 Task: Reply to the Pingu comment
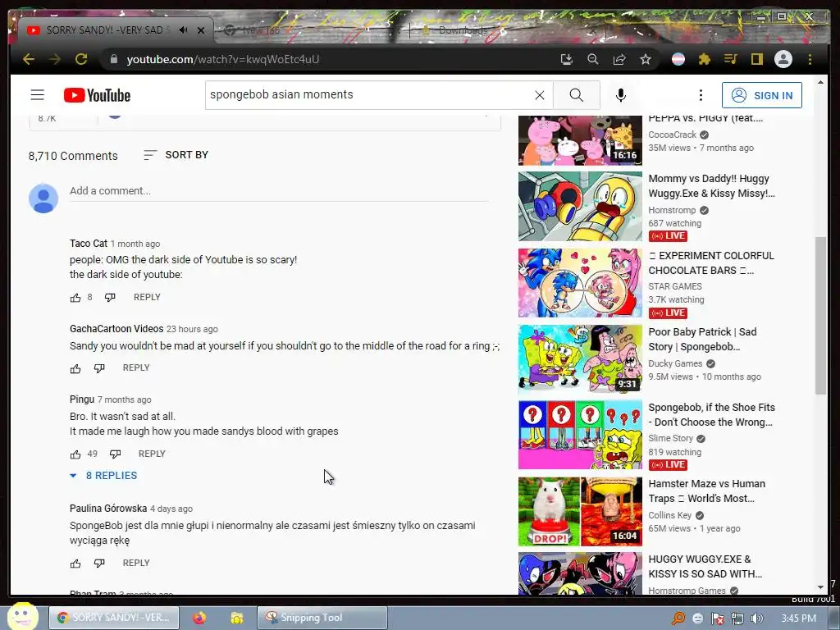(x=152, y=454)
